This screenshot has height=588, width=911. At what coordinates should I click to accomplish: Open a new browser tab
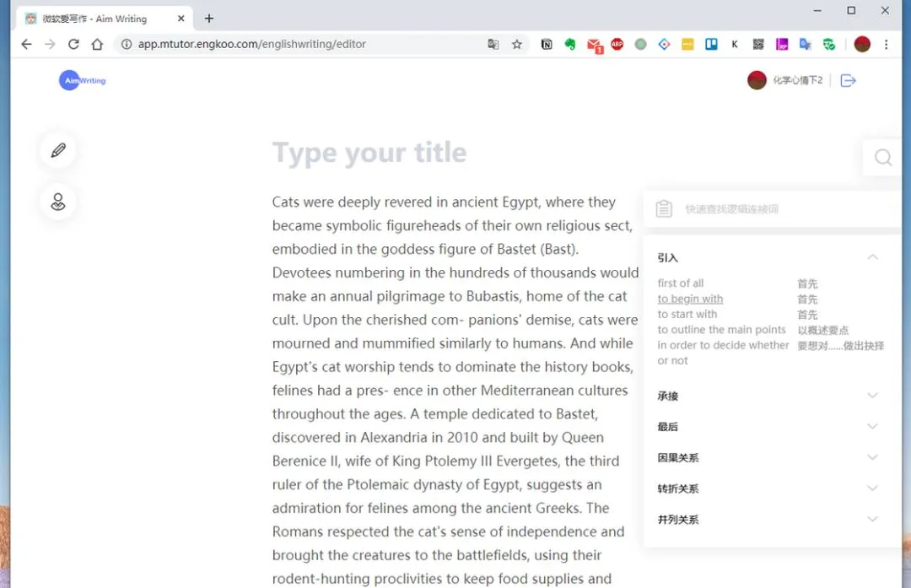pyautogui.click(x=209, y=19)
